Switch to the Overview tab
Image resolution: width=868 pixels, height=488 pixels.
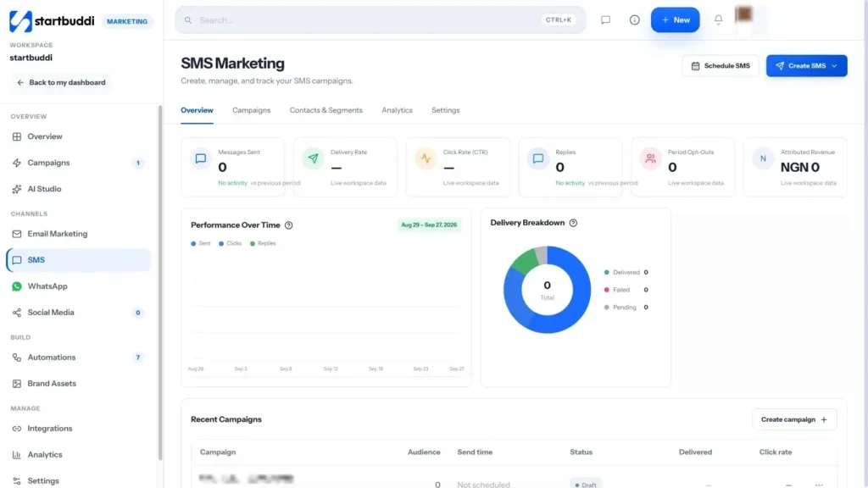pos(197,110)
